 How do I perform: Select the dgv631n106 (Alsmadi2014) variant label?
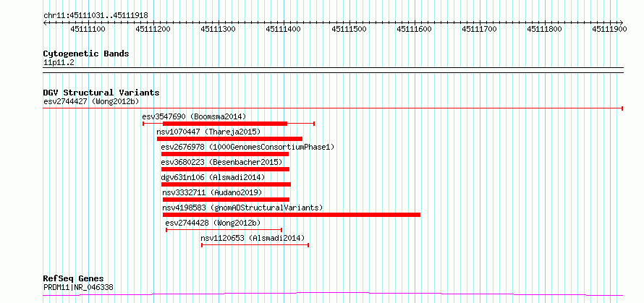[213, 177]
